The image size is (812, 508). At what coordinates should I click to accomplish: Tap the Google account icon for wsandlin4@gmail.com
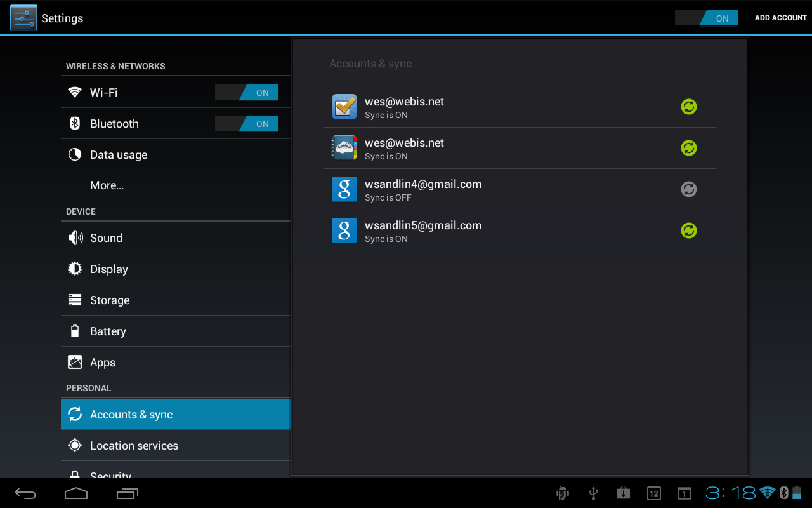point(344,189)
